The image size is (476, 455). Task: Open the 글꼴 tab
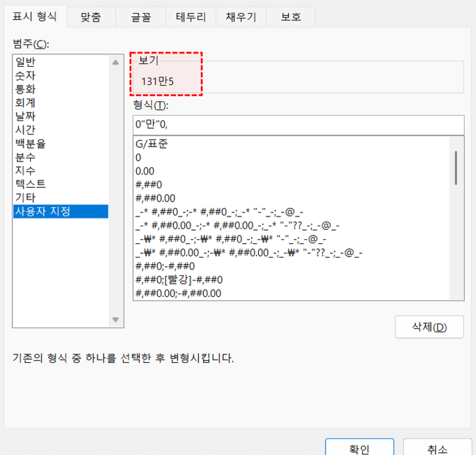(141, 17)
